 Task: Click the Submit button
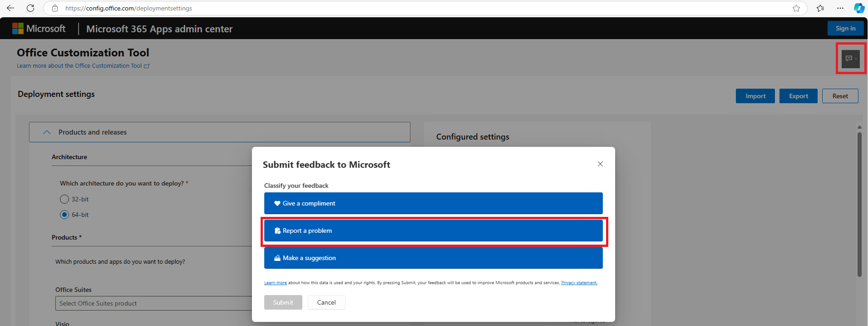click(x=283, y=302)
